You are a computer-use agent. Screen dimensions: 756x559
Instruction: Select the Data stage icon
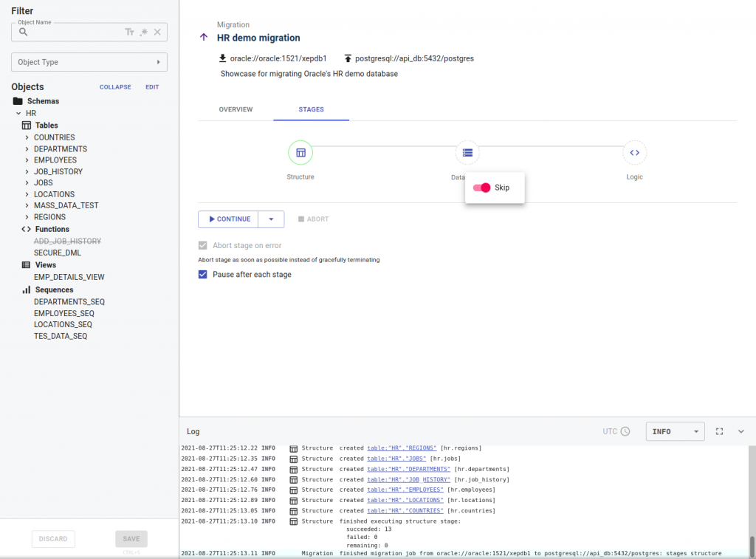click(x=467, y=152)
